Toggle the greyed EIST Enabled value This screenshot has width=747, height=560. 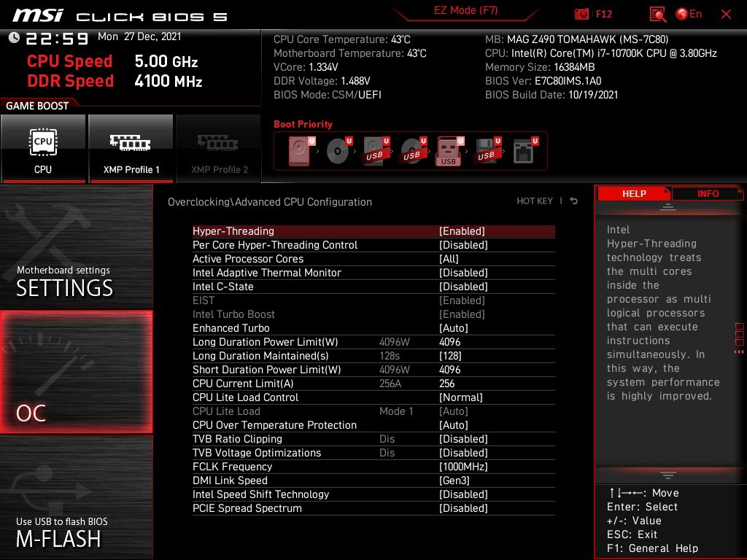click(x=462, y=300)
